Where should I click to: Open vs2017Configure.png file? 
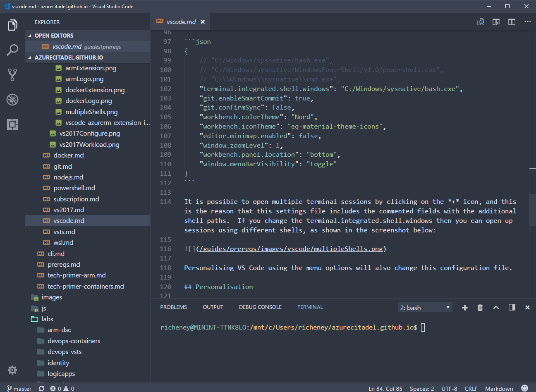tap(87, 134)
